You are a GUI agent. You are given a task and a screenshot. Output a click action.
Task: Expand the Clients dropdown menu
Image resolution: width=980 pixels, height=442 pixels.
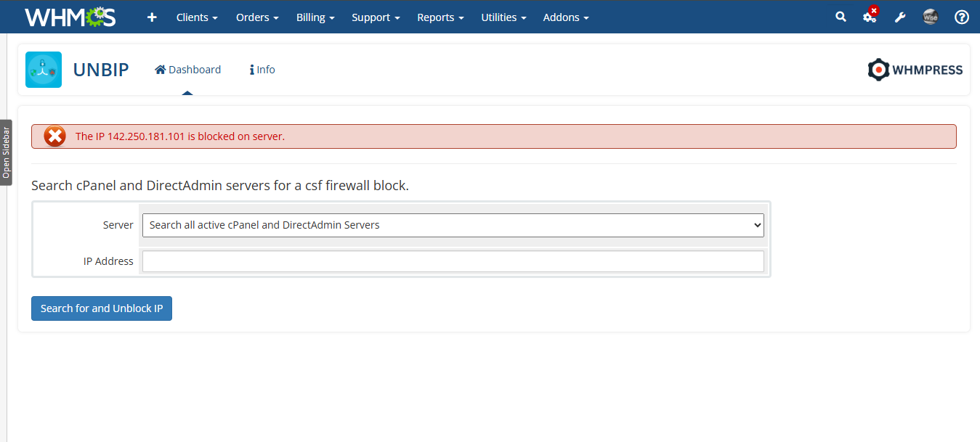197,17
